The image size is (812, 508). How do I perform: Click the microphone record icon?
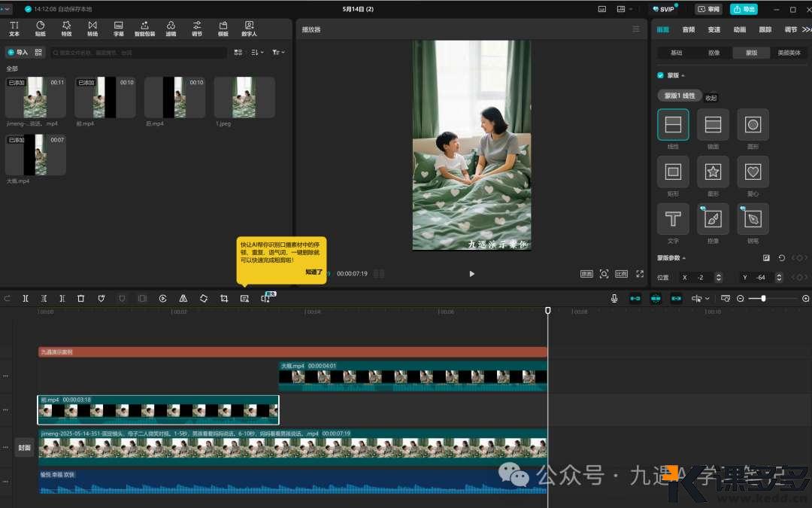614,299
